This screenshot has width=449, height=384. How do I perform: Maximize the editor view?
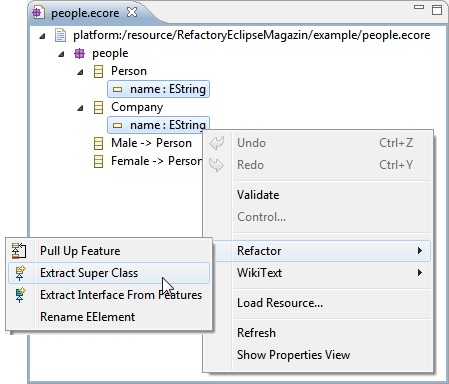pyautogui.click(x=437, y=9)
